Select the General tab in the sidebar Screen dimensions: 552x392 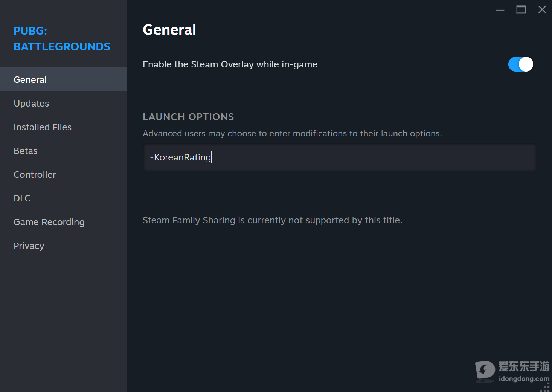click(63, 79)
